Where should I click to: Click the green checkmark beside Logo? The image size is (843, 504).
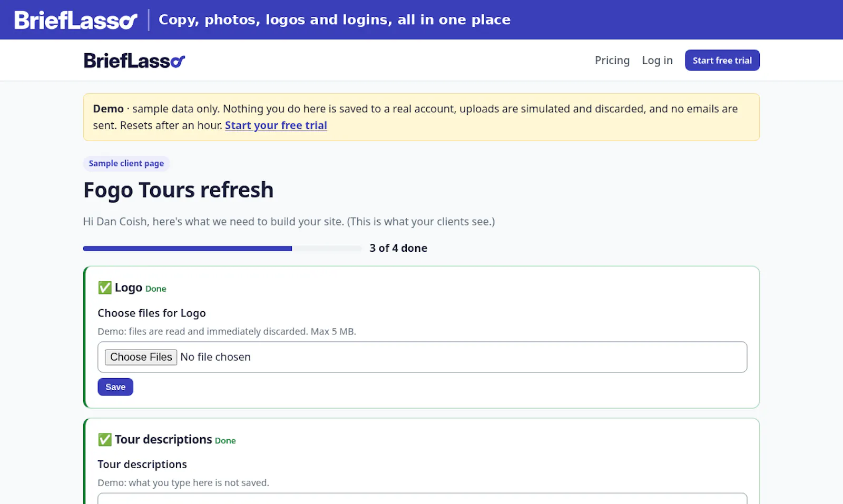(105, 288)
